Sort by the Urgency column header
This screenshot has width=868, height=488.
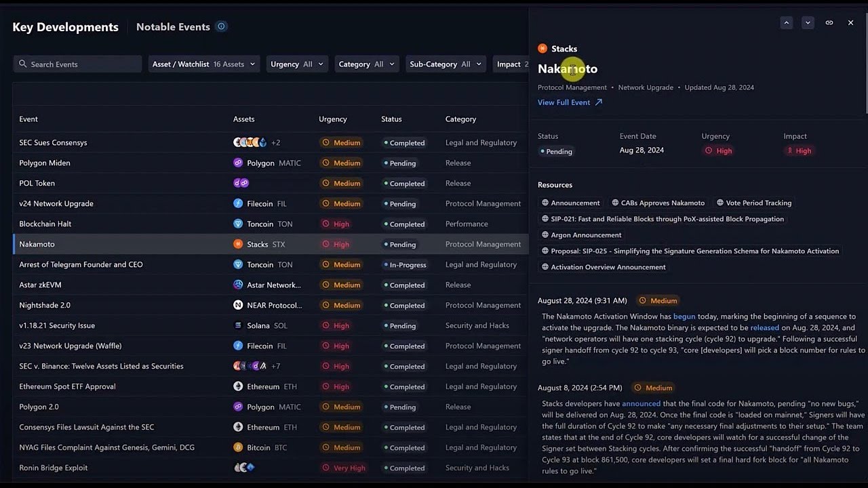pos(333,119)
